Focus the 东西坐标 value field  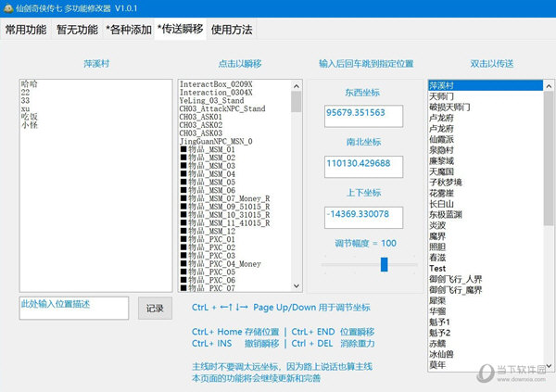click(363, 116)
